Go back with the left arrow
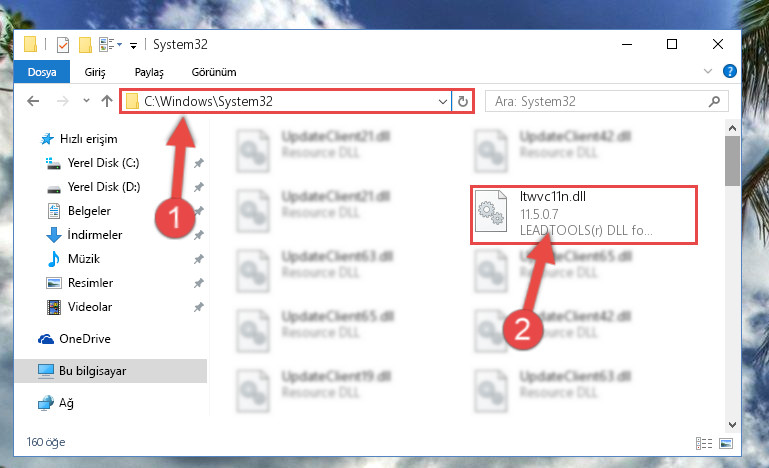 33,101
